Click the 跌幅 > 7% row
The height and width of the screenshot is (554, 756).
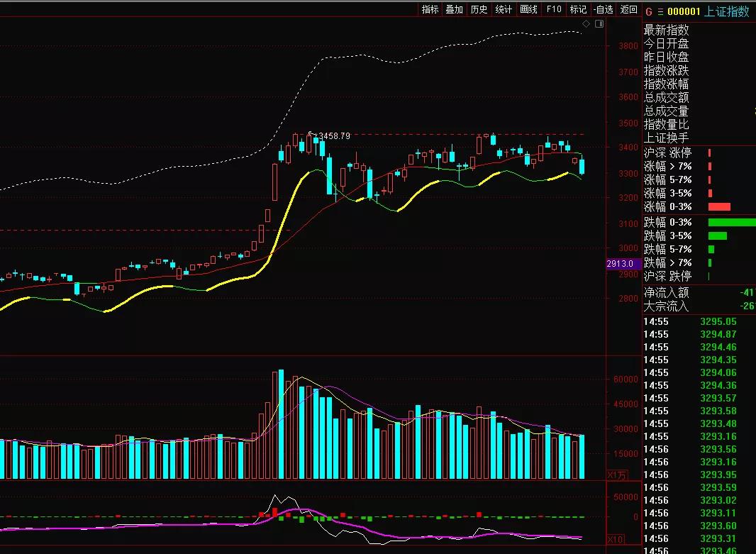[699, 262]
